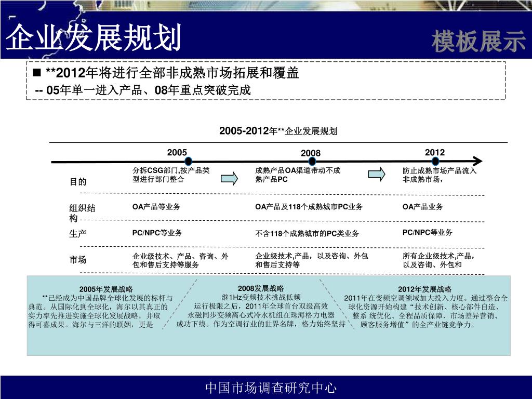
Task: Click the cell OA产品等业务
Action: point(156,207)
